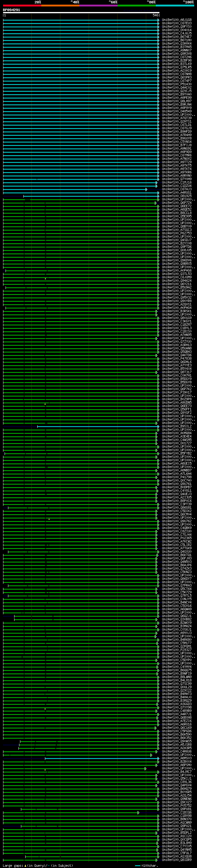Choose the UniRef100_Q8LH97 hit
The height and width of the screenshot is (868, 197).
(x=177, y=101)
